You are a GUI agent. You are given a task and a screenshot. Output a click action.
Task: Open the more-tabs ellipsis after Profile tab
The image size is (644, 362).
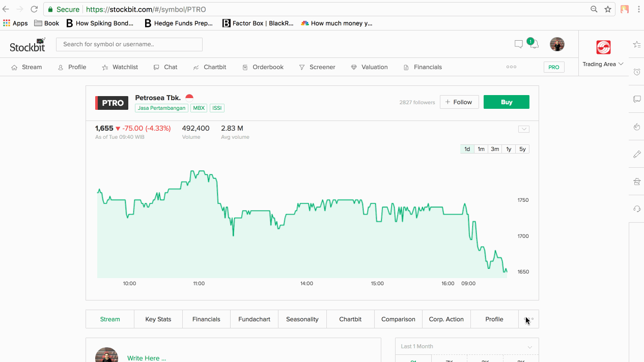pos(528,319)
